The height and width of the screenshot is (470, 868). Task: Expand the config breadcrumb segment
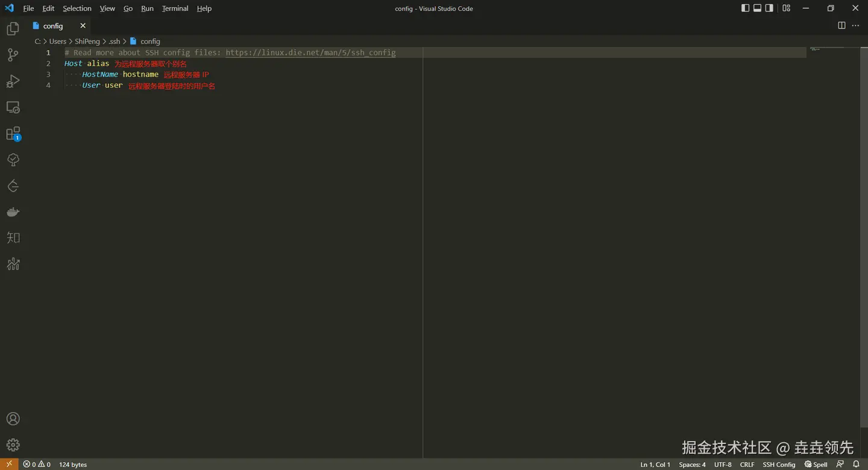pos(150,42)
